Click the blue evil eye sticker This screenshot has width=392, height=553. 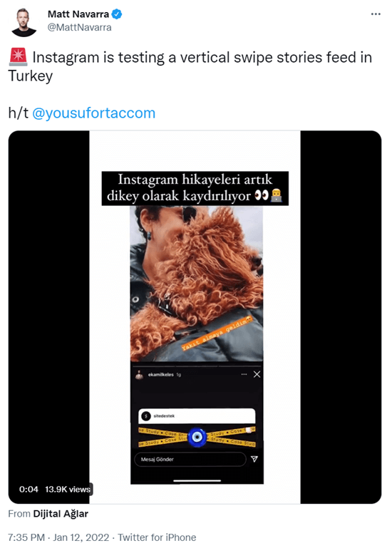[197, 437]
